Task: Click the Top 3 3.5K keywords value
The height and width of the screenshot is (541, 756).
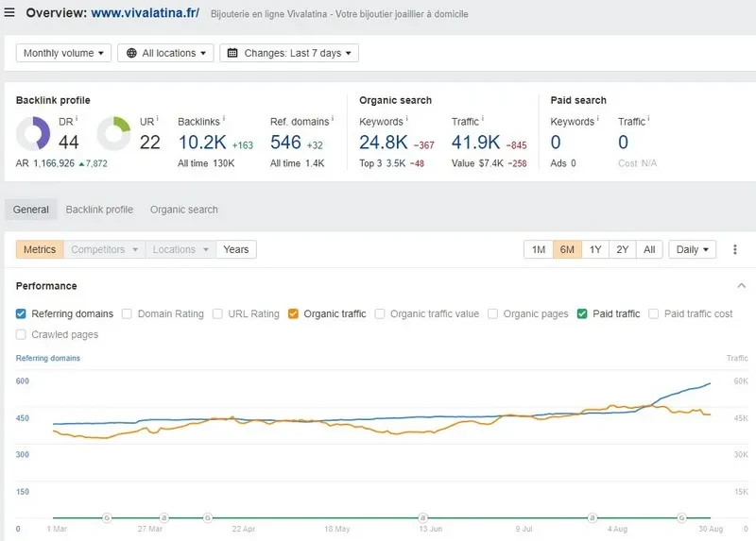Action: pyautogui.click(x=396, y=163)
